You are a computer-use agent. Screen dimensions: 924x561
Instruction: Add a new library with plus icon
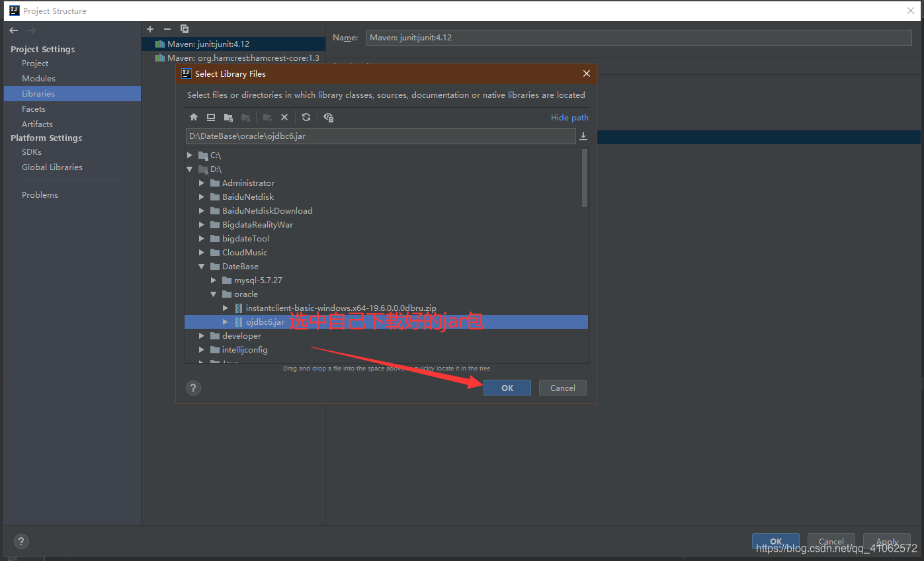pyautogui.click(x=150, y=29)
